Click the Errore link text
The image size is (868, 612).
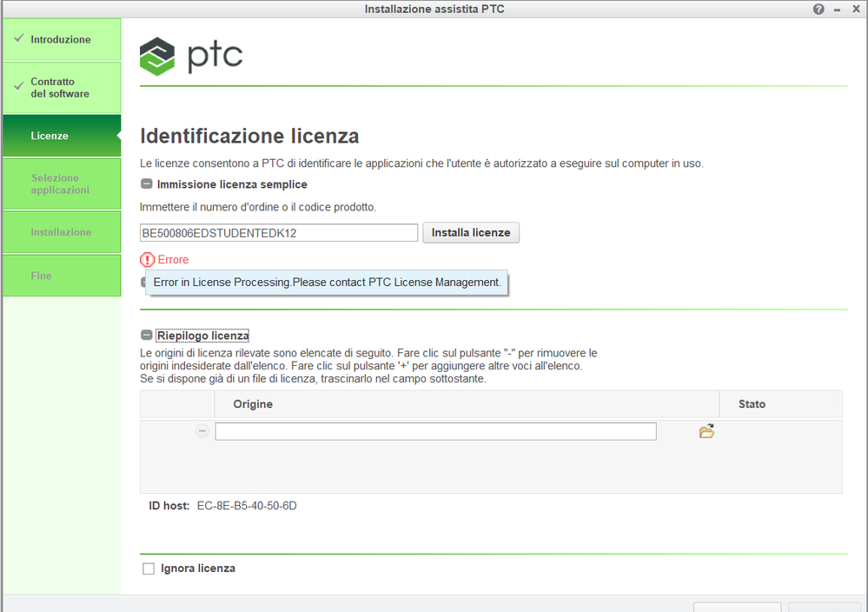173,260
